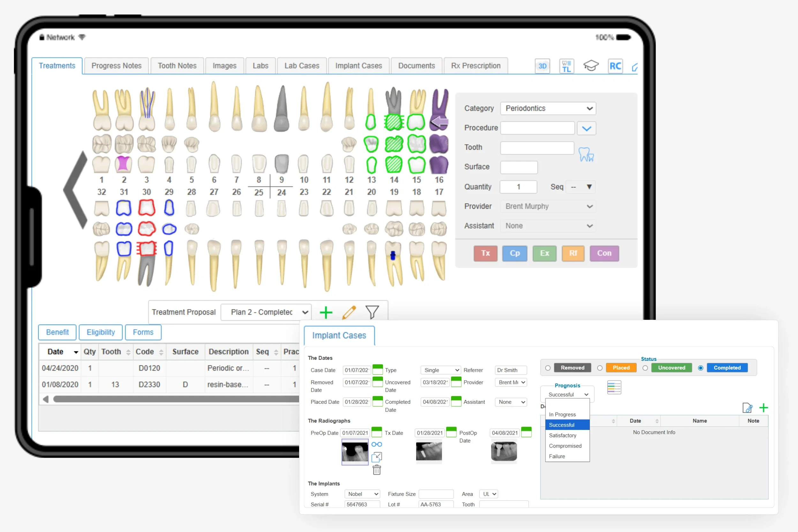Select the Uncovered status radio button
Viewport: 798px width, 532px height.
[645, 368]
